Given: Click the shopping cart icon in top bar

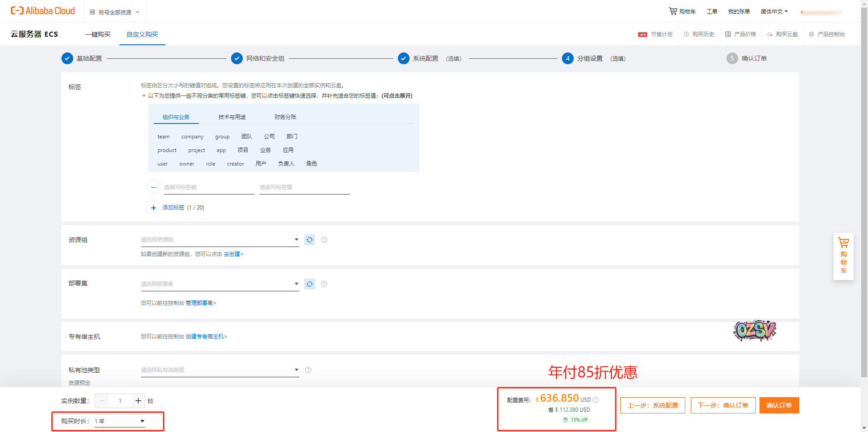Looking at the screenshot, I should (x=673, y=11).
